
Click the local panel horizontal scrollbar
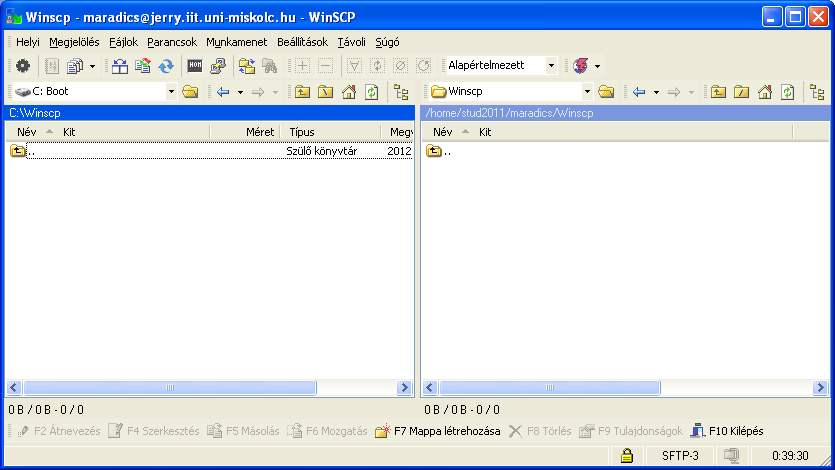point(210,387)
